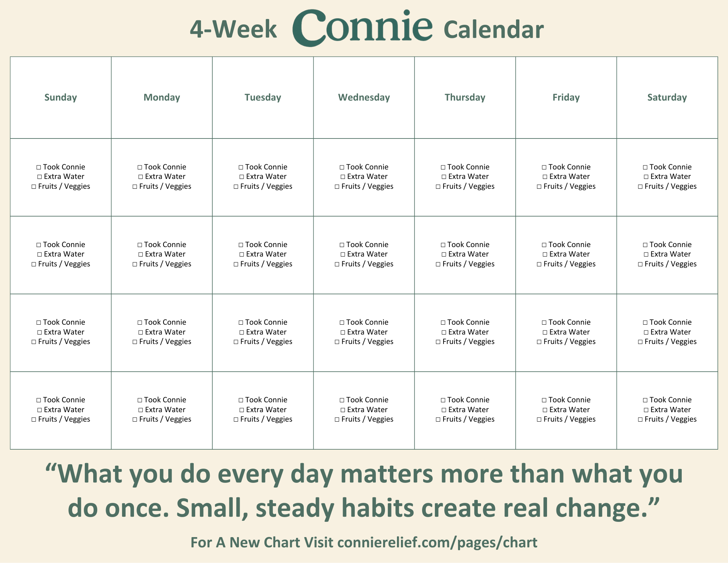Viewport: 728px width, 563px height.
Task: Tick Extra Water for week two Thursday
Action: [x=444, y=255]
